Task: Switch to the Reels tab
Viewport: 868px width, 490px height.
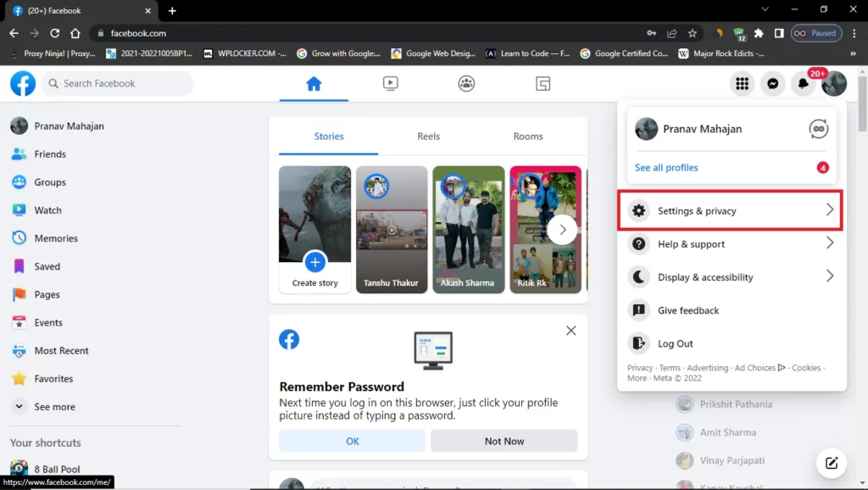Action: coord(428,136)
